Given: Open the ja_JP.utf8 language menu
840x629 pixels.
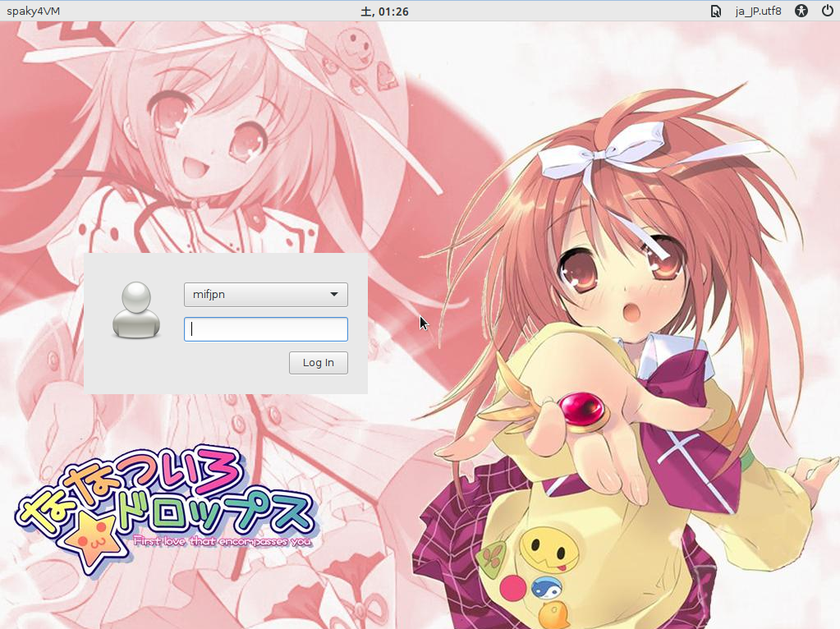Looking at the screenshot, I should click(758, 11).
